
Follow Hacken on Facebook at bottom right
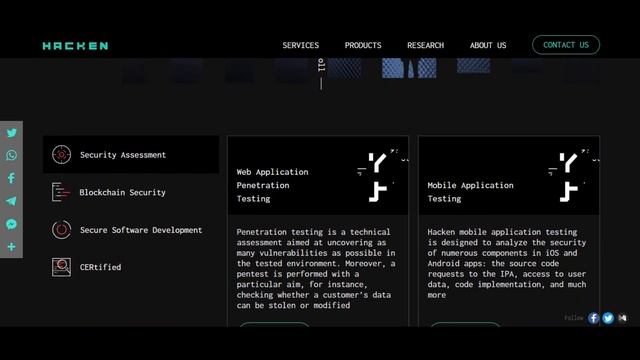[x=593, y=318]
